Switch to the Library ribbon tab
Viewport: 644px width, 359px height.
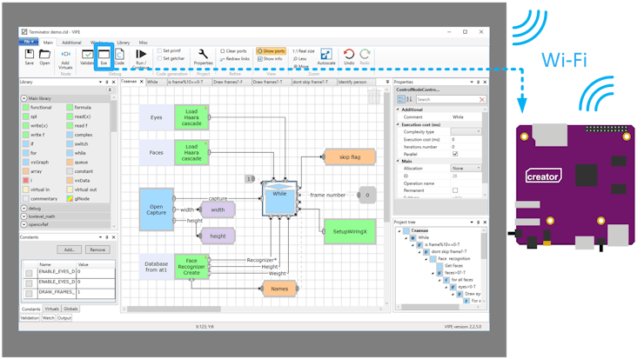124,43
